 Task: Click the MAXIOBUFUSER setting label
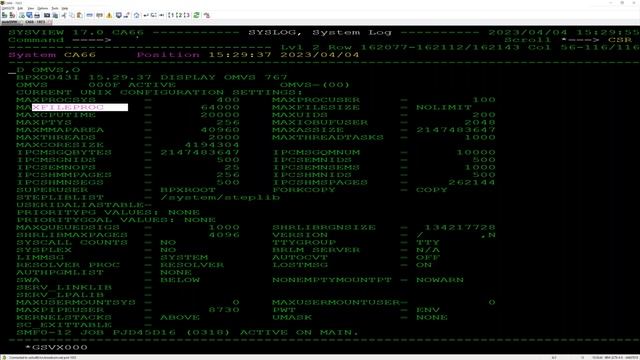(x=320, y=122)
